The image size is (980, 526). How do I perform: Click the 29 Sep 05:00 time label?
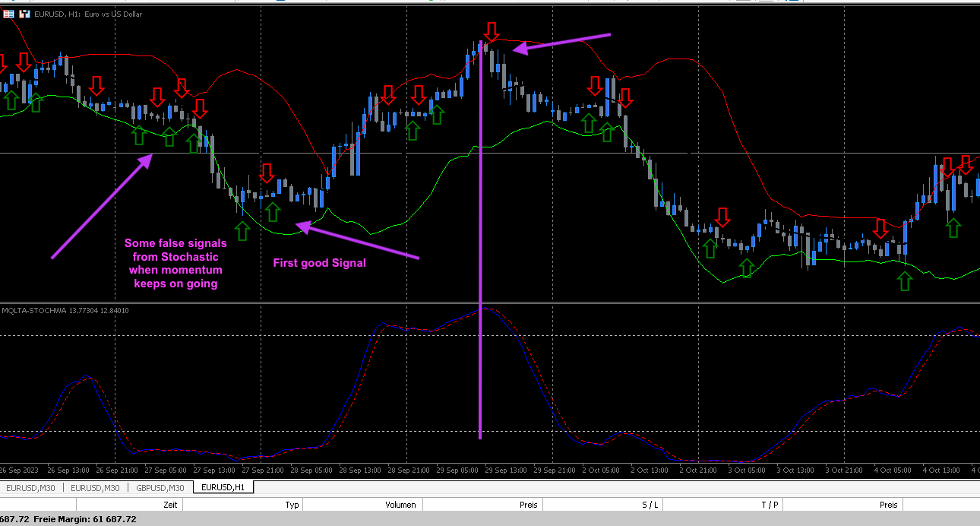coord(457,471)
